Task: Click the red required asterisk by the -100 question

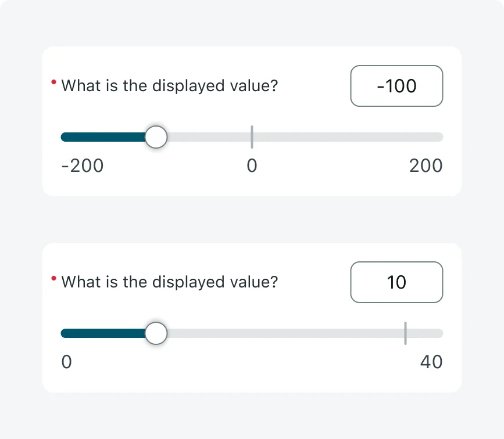Action: tap(53, 83)
